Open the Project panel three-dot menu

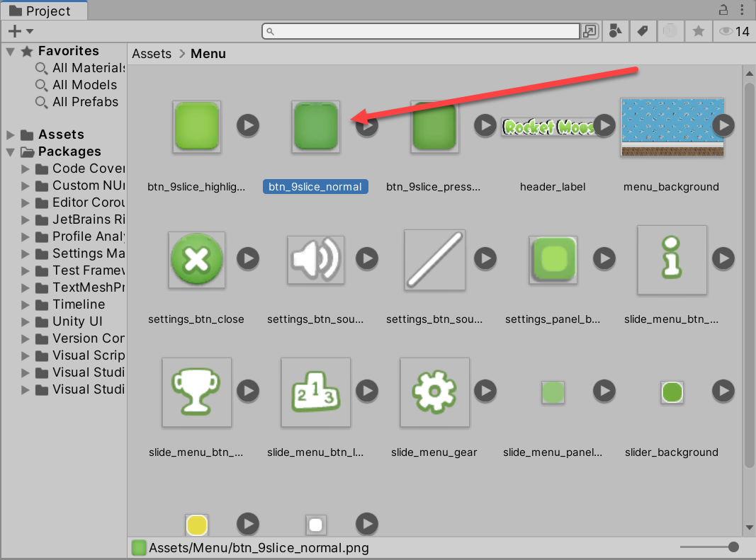tap(742, 9)
